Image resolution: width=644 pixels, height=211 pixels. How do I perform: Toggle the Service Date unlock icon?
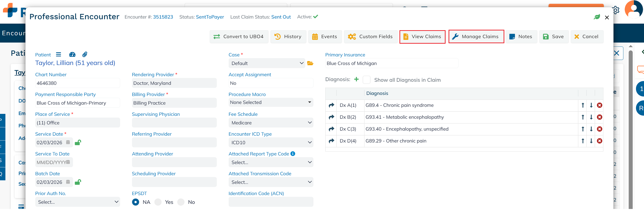(78, 143)
